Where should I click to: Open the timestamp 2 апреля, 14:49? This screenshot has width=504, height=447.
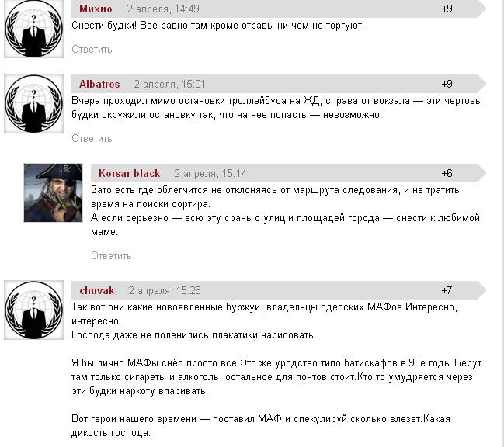[x=163, y=9]
